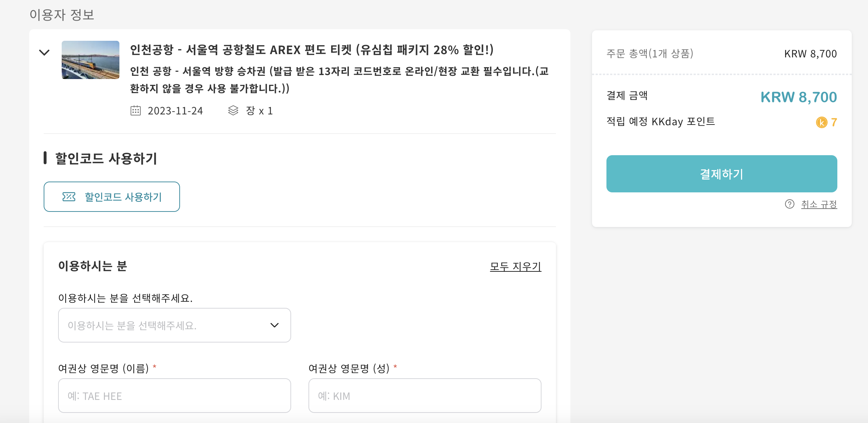
Task: Click the quantity layers icon beside 장 x 1
Action: (x=233, y=111)
